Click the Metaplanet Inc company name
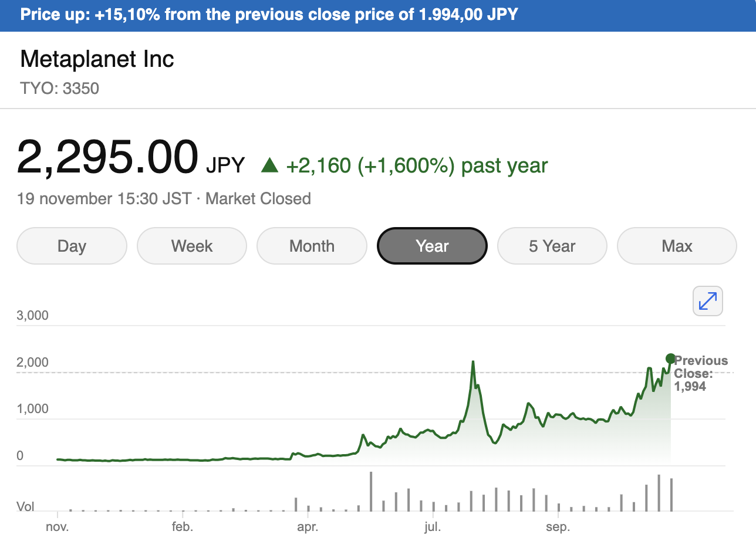This screenshot has height=548, width=756. point(97,59)
